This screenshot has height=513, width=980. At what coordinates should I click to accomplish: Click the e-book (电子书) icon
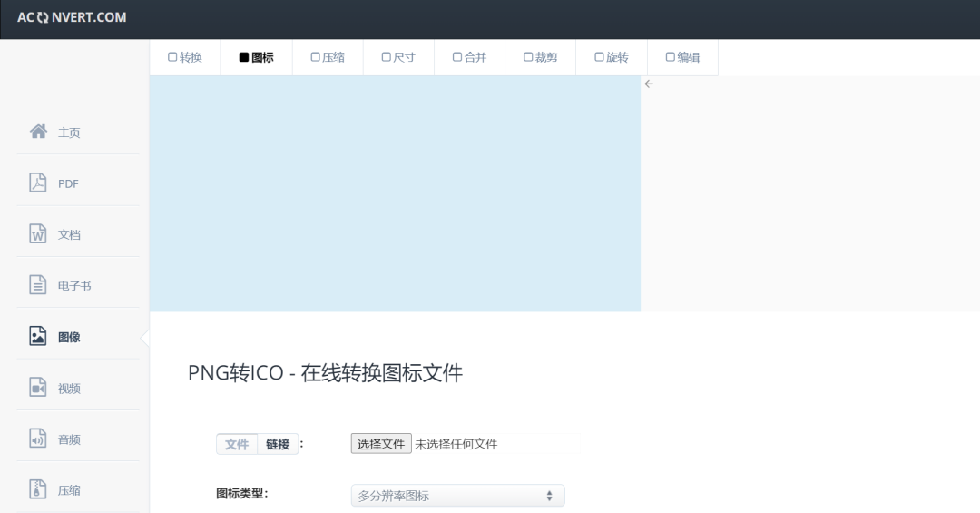pyautogui.click(x=38, y=285)
